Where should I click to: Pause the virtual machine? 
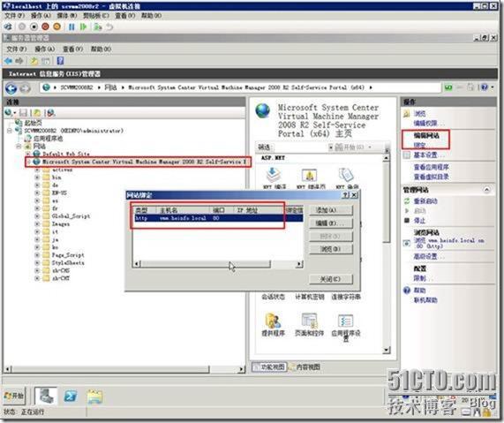pos(71,26)
